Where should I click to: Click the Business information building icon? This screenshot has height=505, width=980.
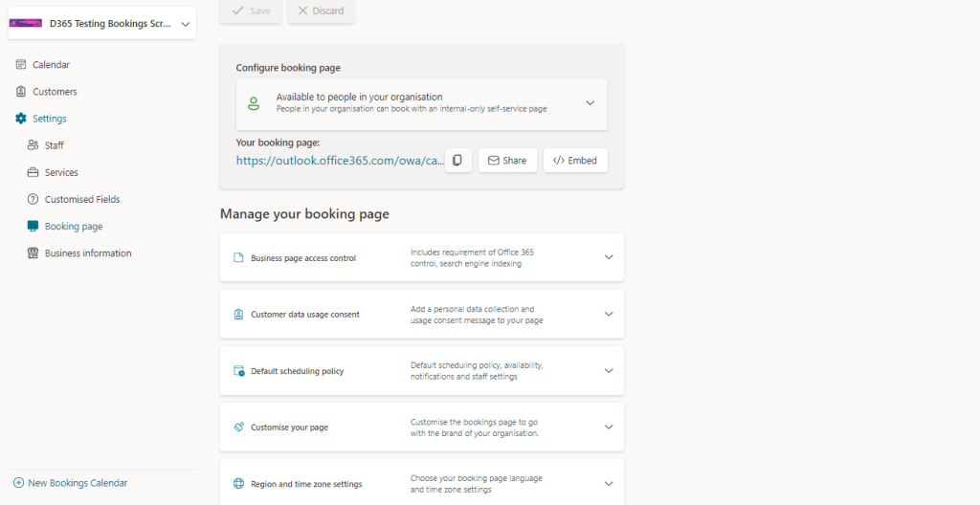33,253
